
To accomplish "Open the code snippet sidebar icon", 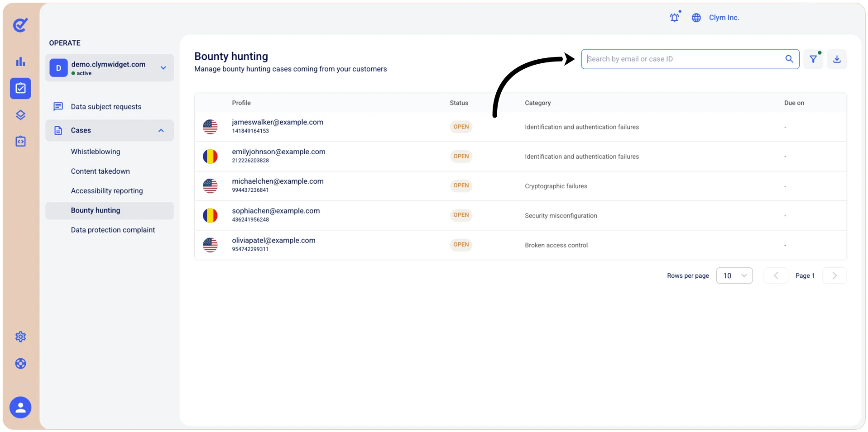I will point(20,141).
